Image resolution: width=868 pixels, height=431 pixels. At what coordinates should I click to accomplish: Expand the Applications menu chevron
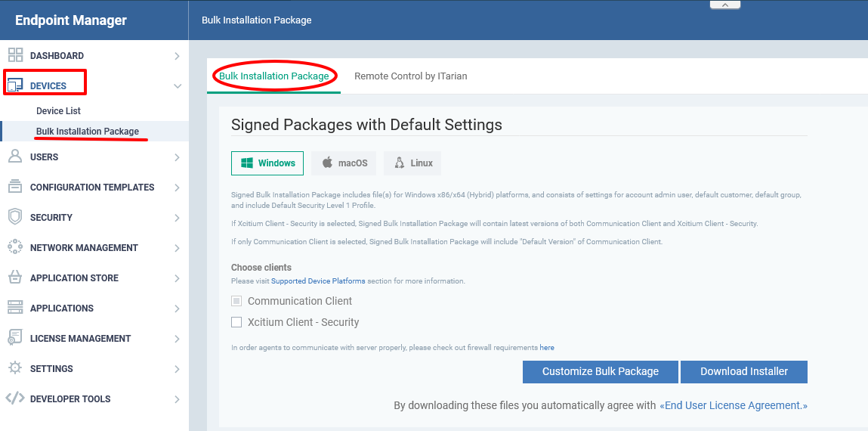point(177,309)
